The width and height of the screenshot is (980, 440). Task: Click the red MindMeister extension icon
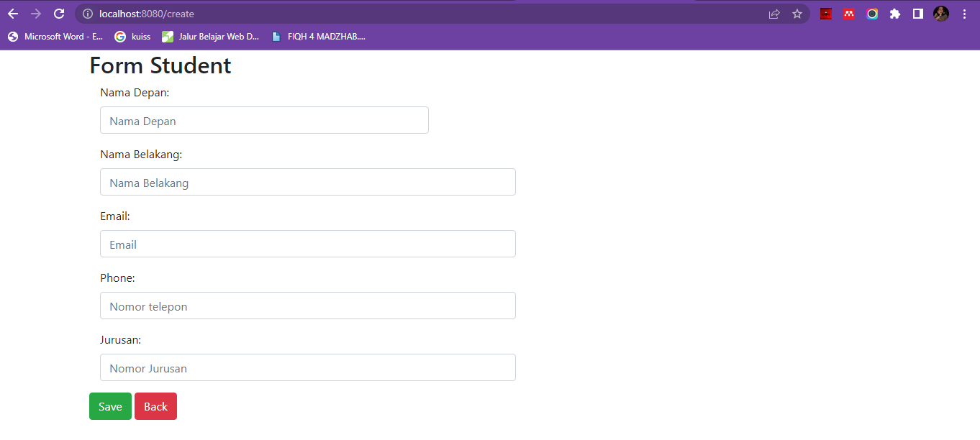click(849, 14)
